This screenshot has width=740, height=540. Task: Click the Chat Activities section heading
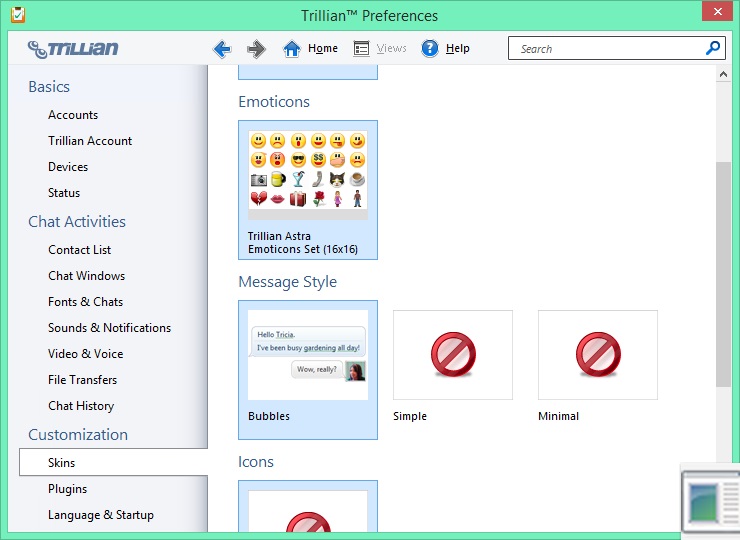(77, 221)
